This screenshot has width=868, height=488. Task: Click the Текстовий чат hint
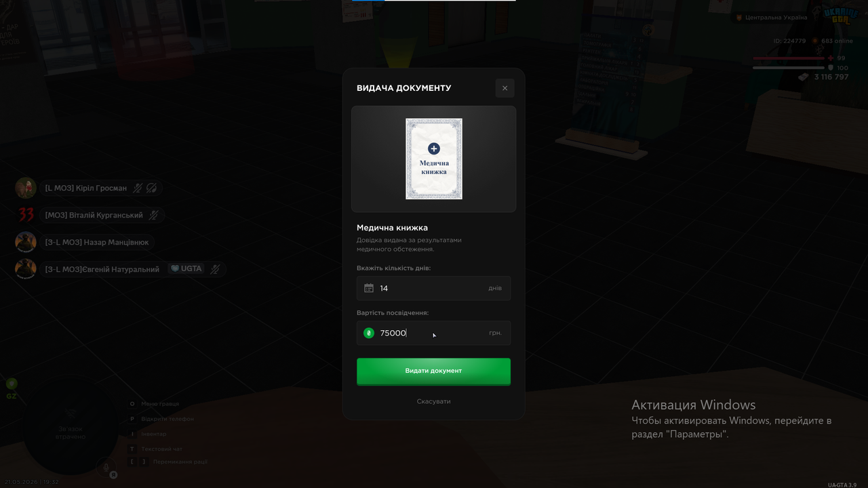pos(161,449)
